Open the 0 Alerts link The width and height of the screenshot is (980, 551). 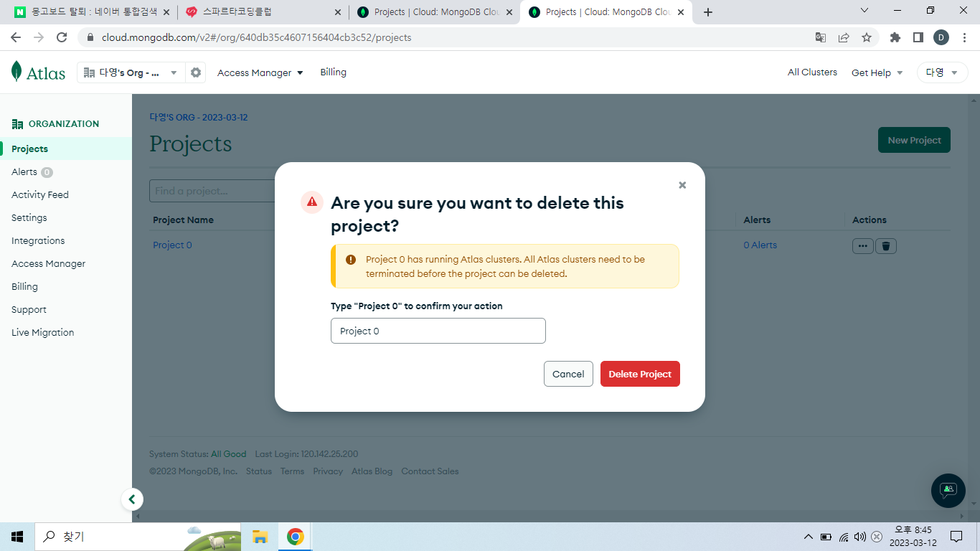click(760, 245)
